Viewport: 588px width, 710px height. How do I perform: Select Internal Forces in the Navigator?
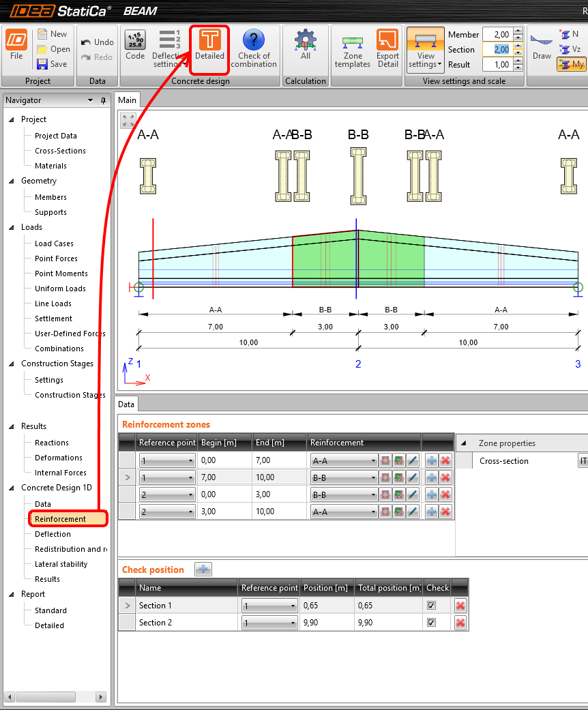pos(60,473)
